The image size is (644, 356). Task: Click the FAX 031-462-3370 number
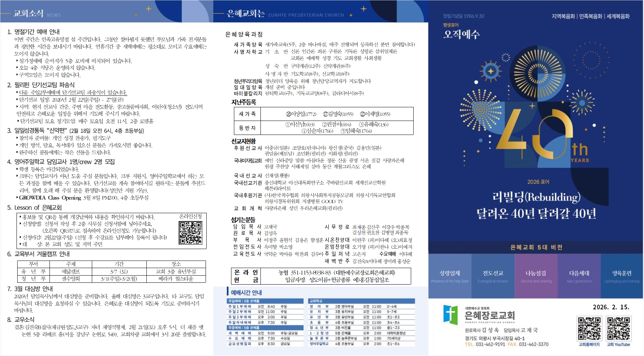coord(528,344)
